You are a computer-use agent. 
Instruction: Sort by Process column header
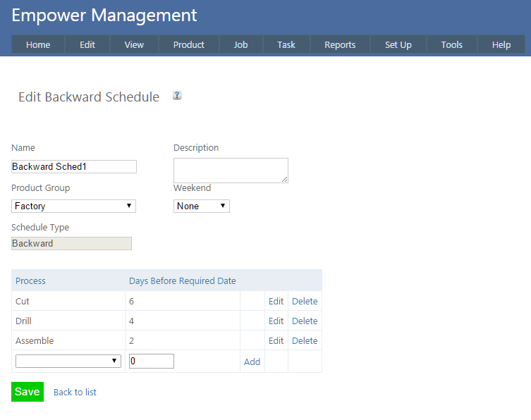point(30,280)
